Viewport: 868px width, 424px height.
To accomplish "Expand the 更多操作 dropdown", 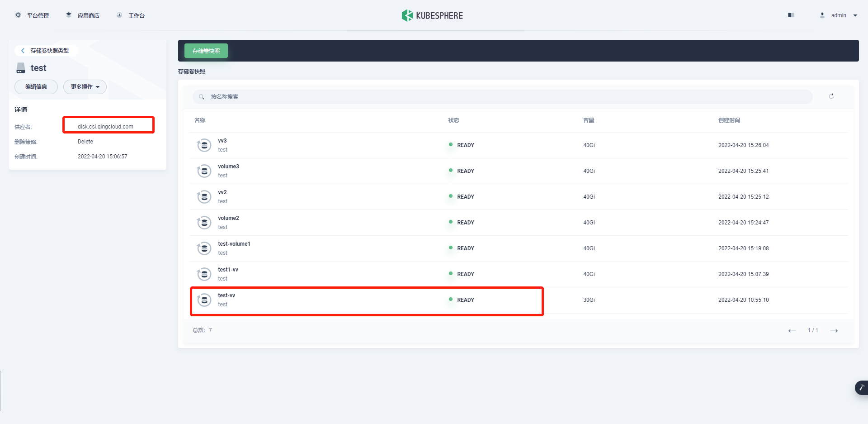I will [x=85, y=87].
